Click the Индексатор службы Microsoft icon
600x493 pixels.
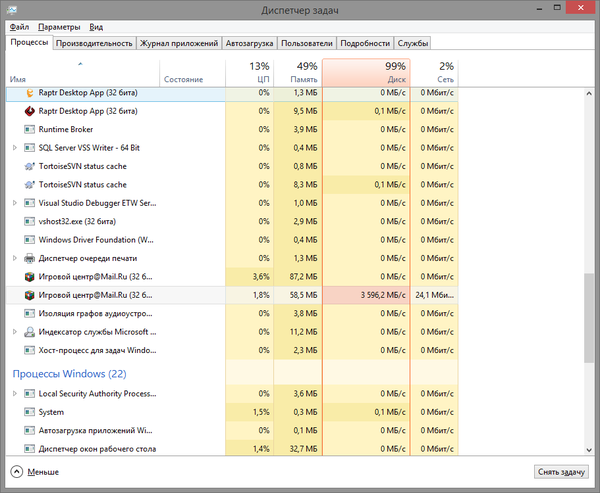tap(29, 332)
